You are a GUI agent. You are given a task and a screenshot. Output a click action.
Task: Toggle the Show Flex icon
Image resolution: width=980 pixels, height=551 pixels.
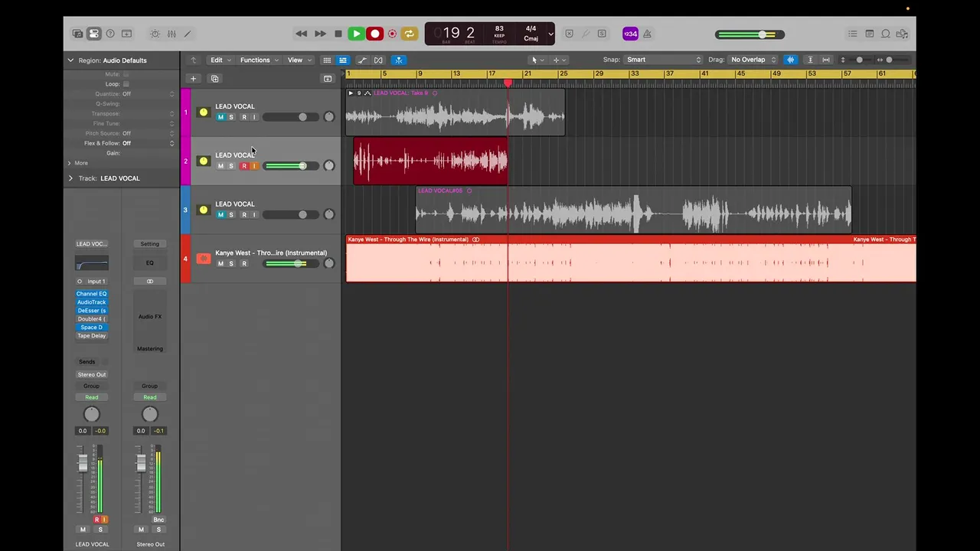pos(378,60)
